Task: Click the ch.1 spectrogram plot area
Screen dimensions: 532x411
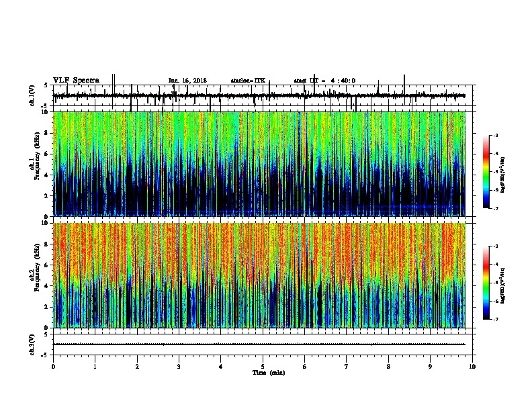Action: [259, 164]
